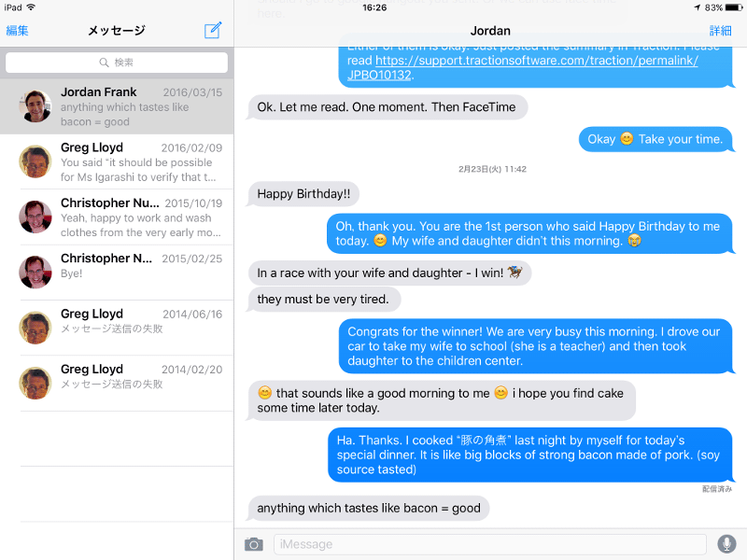Open the 編集 edit button
The height and width of the screenshot is (560, 747).
coord(17,31)
